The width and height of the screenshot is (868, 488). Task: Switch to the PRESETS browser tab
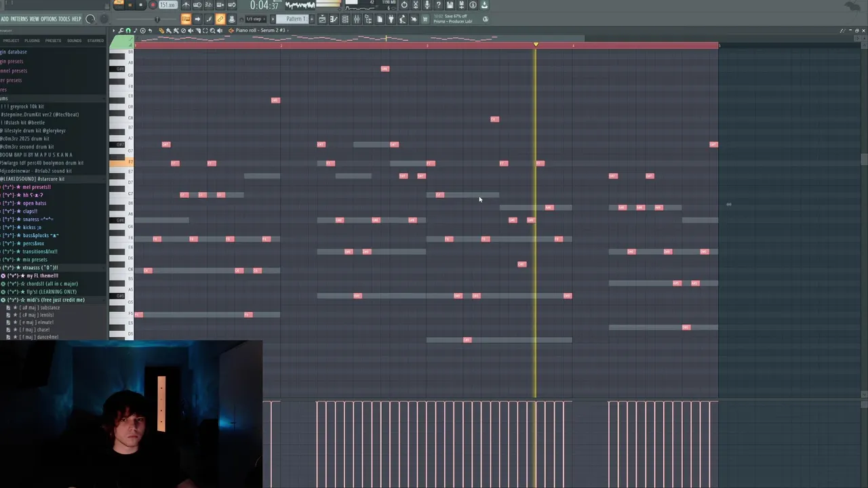(x=53, y=40)
